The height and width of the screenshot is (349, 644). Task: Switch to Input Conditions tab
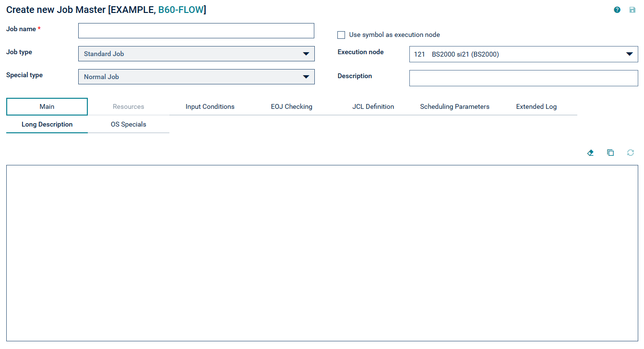(210, 106)
